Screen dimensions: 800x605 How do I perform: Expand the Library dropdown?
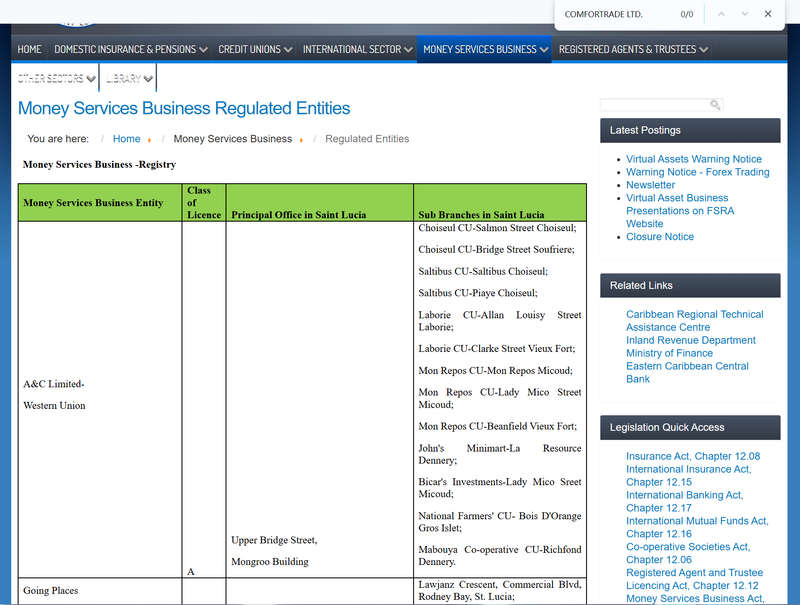click(x=129, y=79)
